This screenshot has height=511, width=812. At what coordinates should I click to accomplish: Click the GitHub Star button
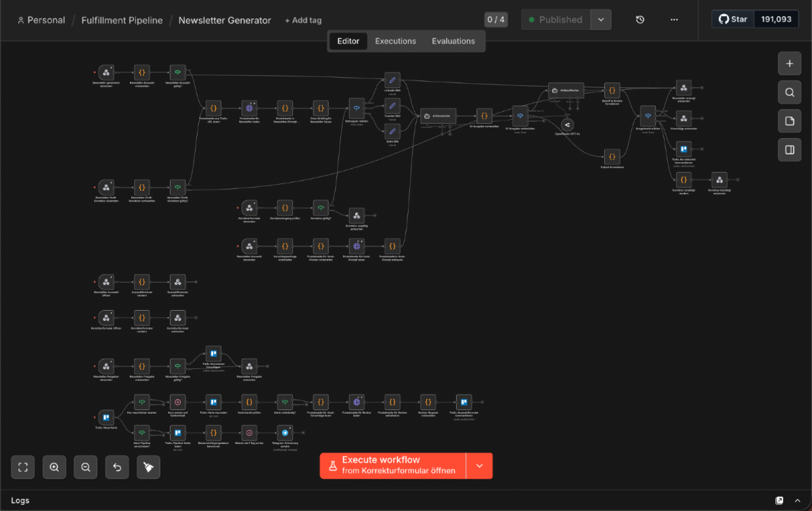[x=733, y=19]
